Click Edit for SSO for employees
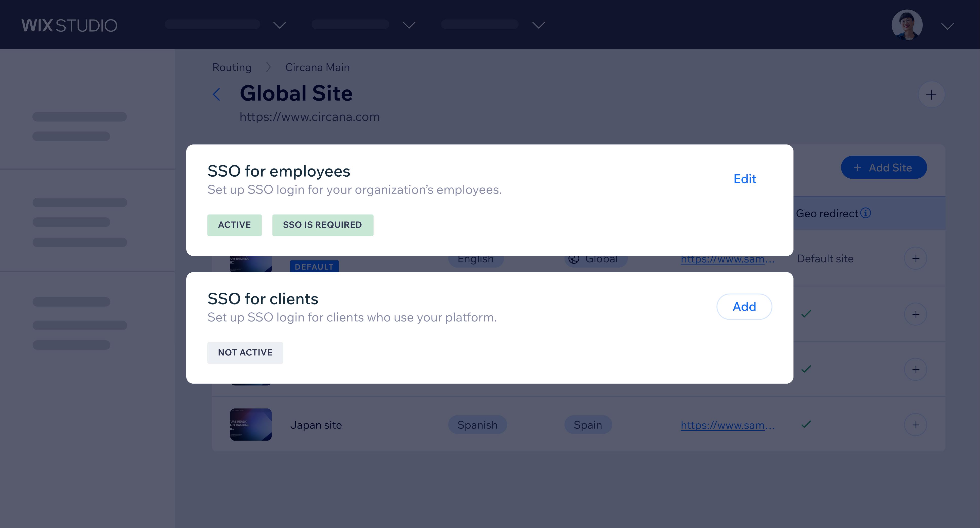This screenshot has width=980, height=528. [745, 179]
